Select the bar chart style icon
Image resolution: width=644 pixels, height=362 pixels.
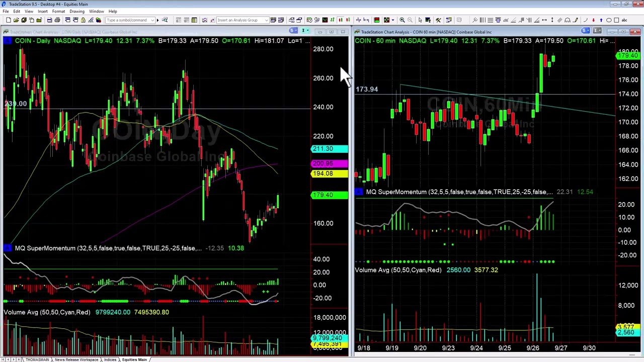tap(332, 20)
